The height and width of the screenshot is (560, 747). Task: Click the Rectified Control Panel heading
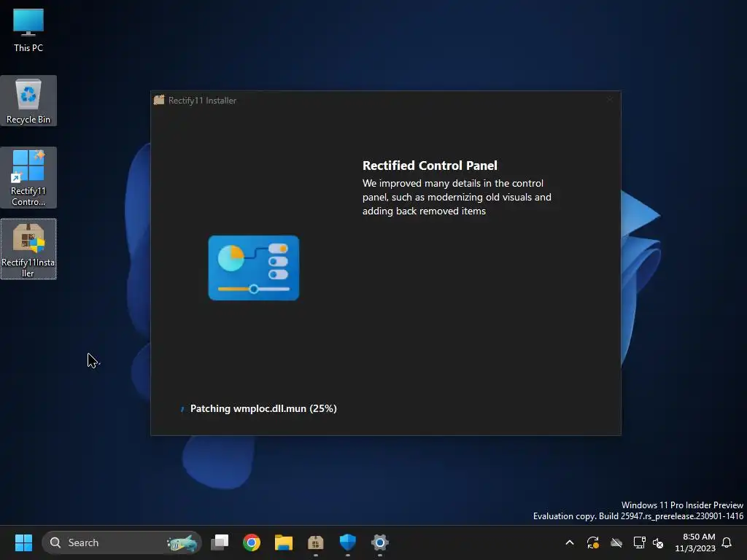430,166
